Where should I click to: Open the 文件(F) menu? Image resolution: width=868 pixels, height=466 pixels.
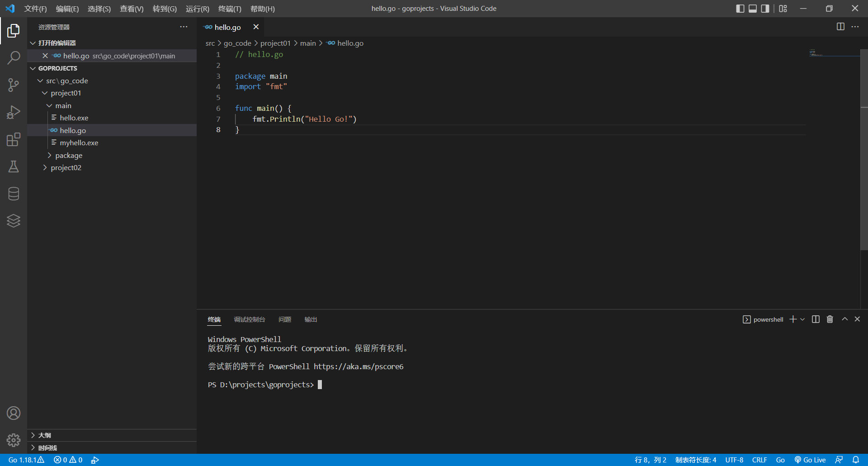(35, 9)
